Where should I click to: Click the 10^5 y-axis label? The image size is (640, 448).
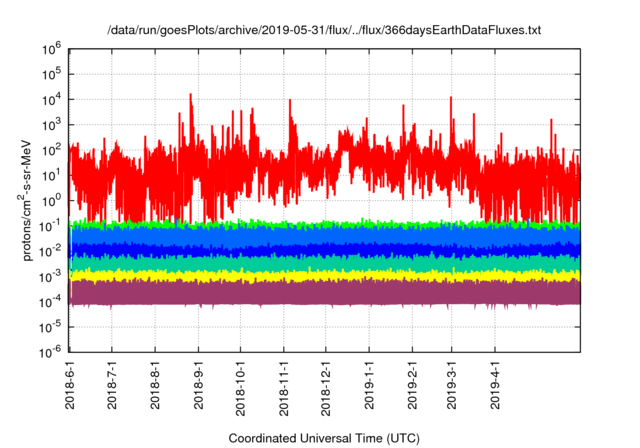[x=51, y=75]
